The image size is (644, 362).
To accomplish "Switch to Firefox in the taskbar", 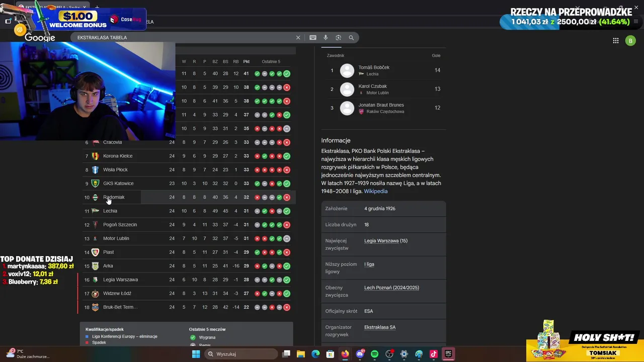I will 345,354.
